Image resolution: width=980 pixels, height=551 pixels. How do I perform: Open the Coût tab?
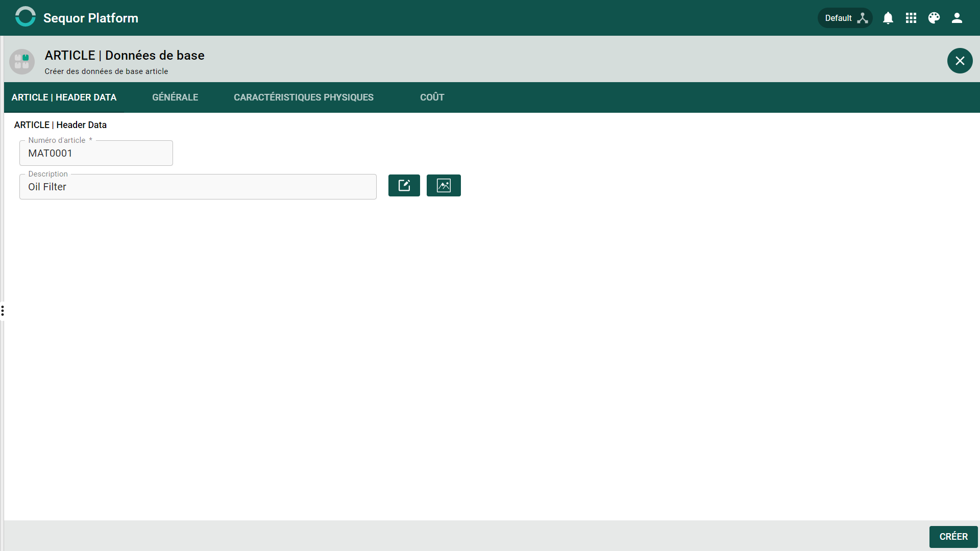432,97
